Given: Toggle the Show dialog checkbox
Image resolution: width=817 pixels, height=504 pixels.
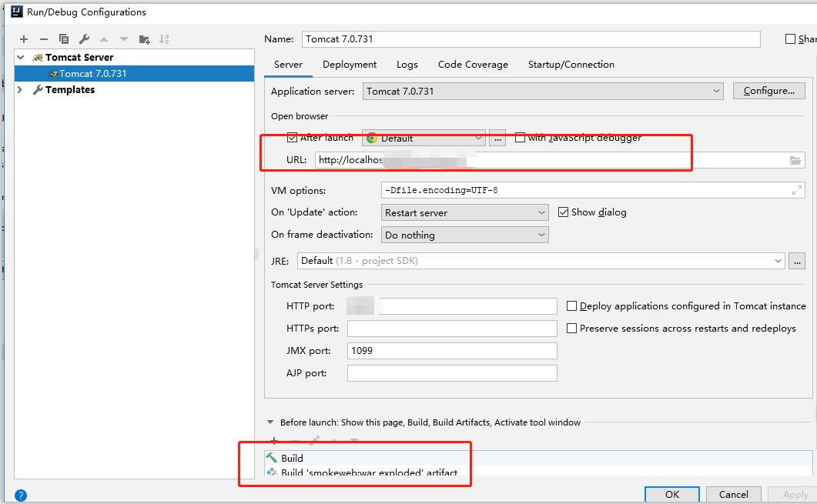Looking at the screenshot, I should tap(563, 212).
